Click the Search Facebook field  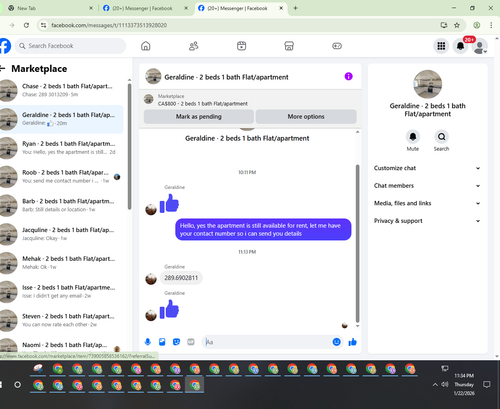(x=71, y=46)
